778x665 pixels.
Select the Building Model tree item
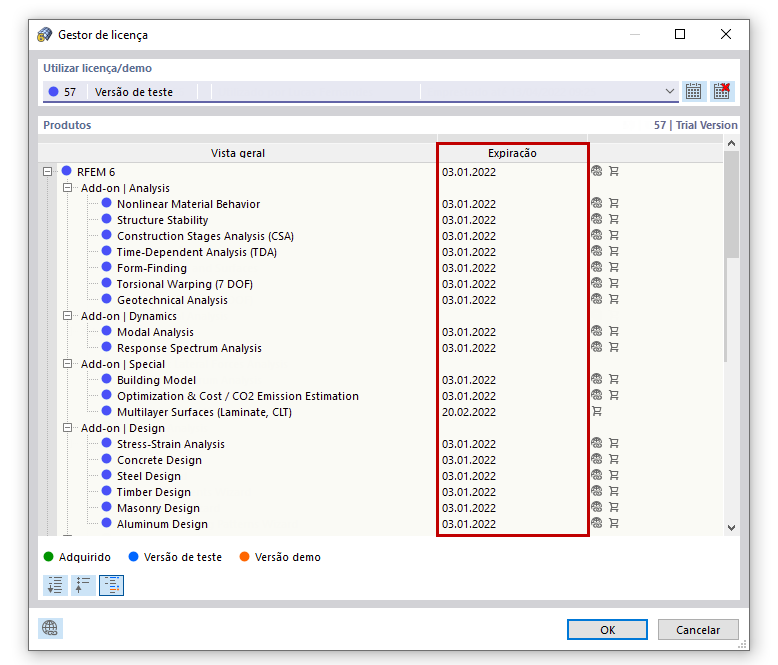pos(156,380)
